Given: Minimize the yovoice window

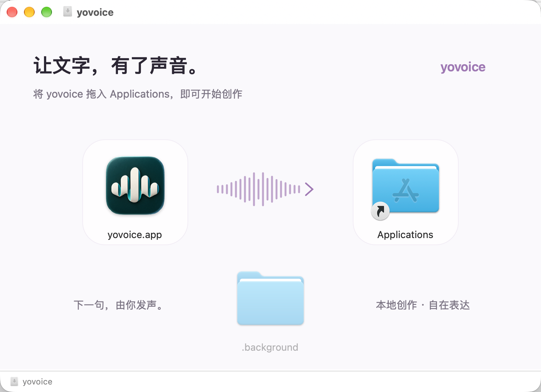Looking at the screenshot, I should (x=29, y=12).
